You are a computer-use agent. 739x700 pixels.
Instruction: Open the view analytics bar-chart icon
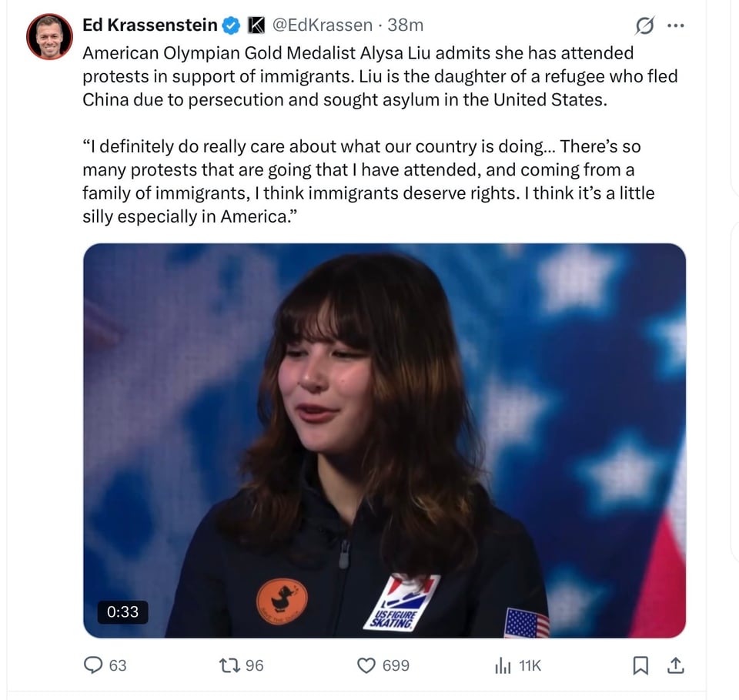point(503,665)
